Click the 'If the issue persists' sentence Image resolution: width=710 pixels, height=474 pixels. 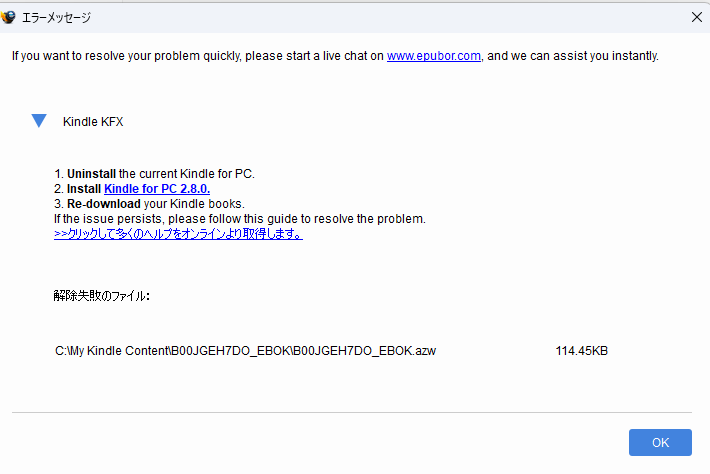240,218
